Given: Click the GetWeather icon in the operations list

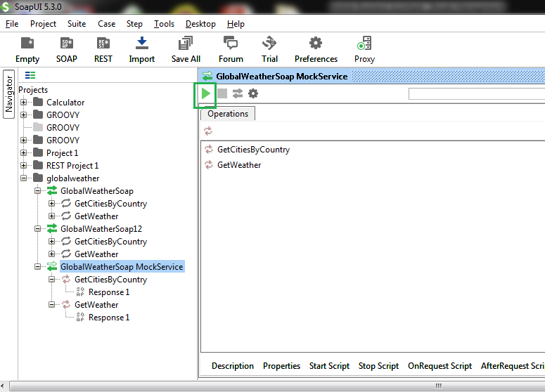Looking at the screenshot, I should [x=209, y=165].
